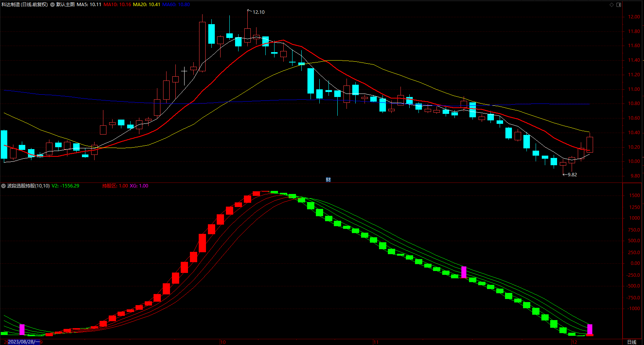
Task: Click the V2: -1556.29 indicator value
Action: click(x=65, y=186)
